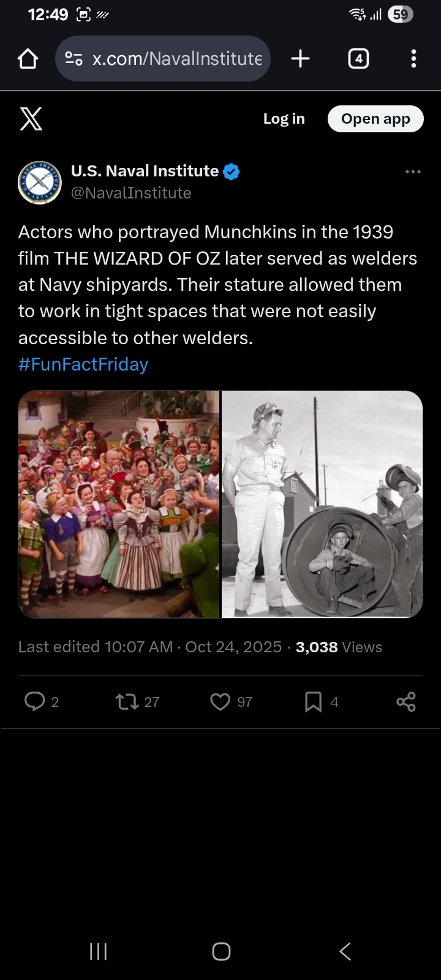
Task: Open site info icon in address bar
Action: click(74, 59)
